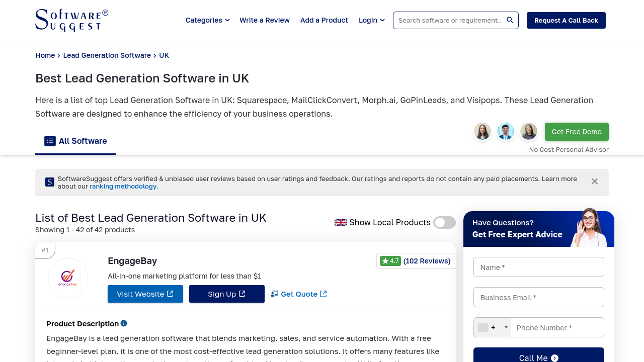Click the EngageBay product title

tap(132, 260)
